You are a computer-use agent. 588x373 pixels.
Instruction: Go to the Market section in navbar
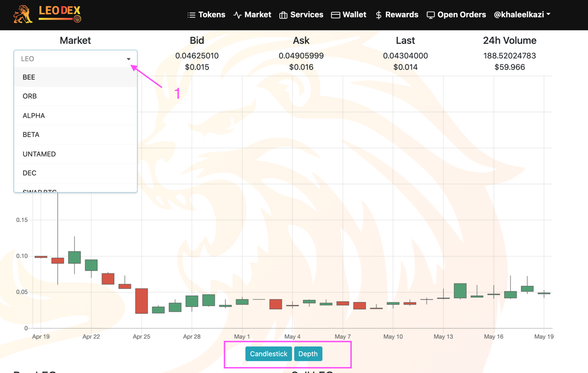pyautogui.click(x=258, y=14)
